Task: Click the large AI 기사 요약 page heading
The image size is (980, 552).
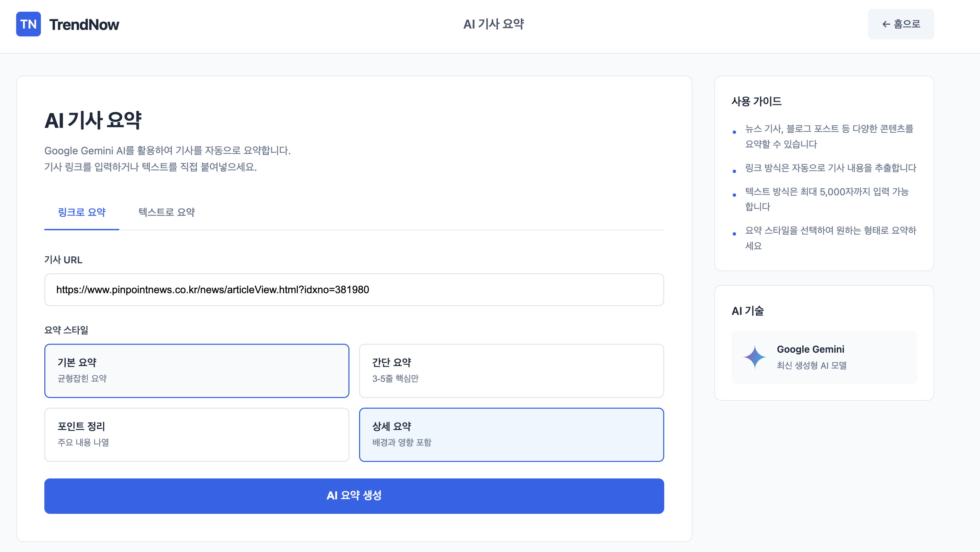Action: 93,120
